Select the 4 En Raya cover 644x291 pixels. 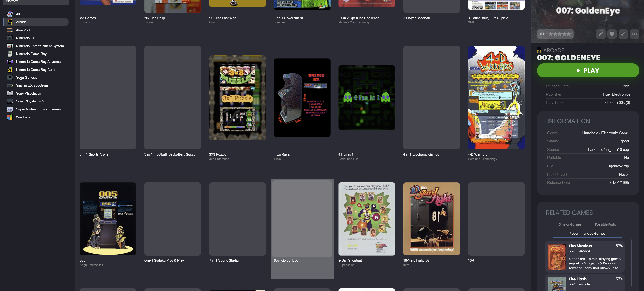tap(302, 98)
